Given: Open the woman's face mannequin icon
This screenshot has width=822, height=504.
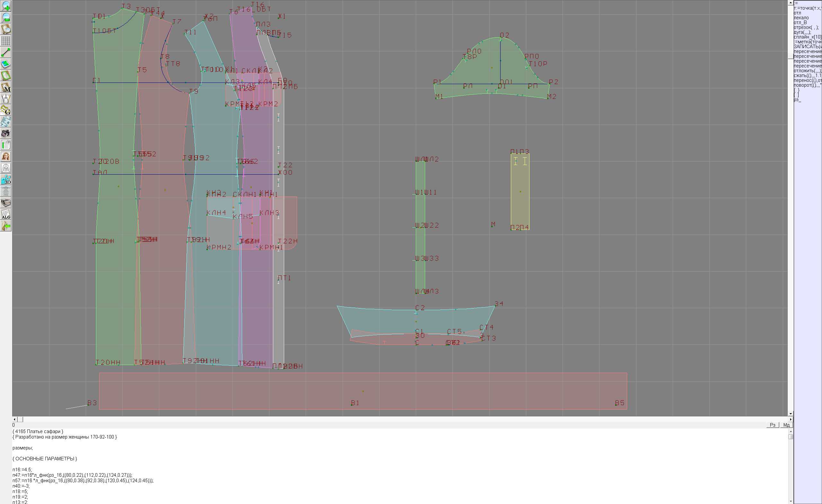Looking at the screenshot, I should coord(6,156).
